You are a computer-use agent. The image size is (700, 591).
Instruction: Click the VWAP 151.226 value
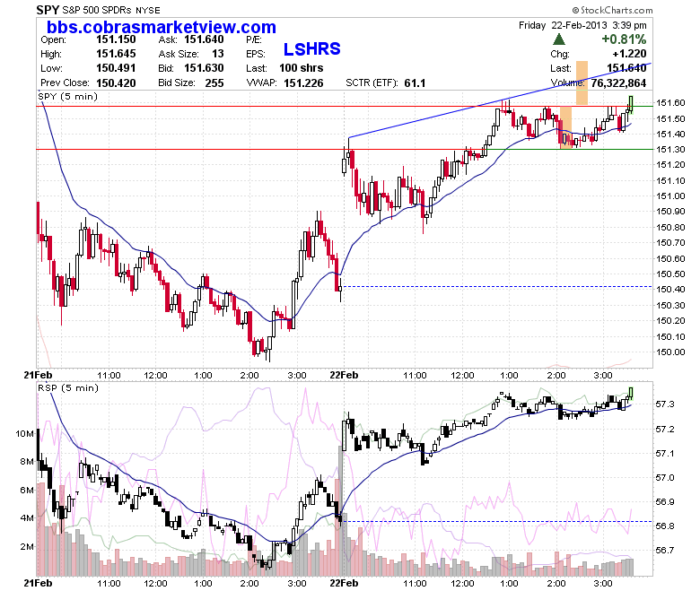[x=303, y=83]
